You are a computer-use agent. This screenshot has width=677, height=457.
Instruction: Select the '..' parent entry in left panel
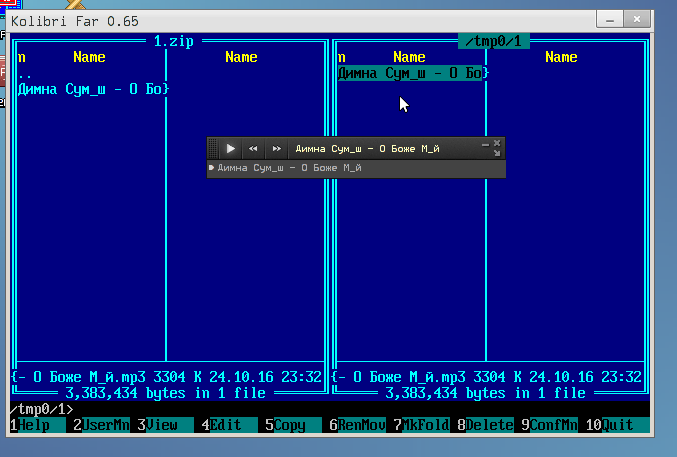point(25,74)
